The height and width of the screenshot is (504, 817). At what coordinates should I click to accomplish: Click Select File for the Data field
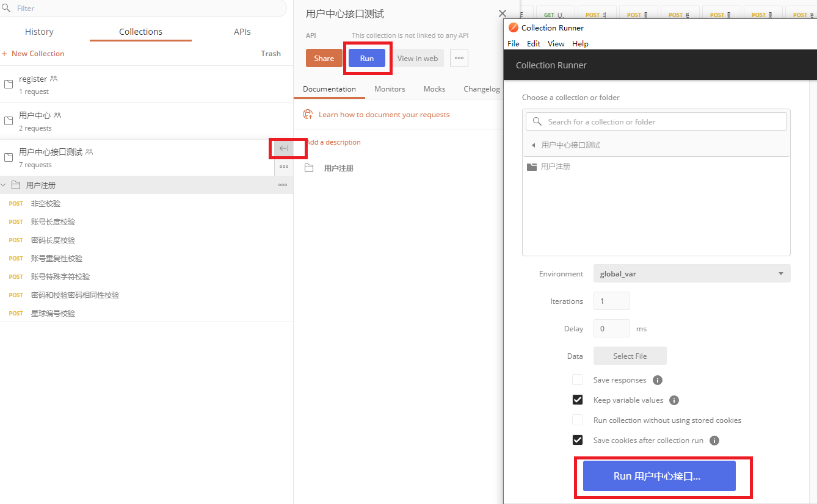(x=630, y=356)
